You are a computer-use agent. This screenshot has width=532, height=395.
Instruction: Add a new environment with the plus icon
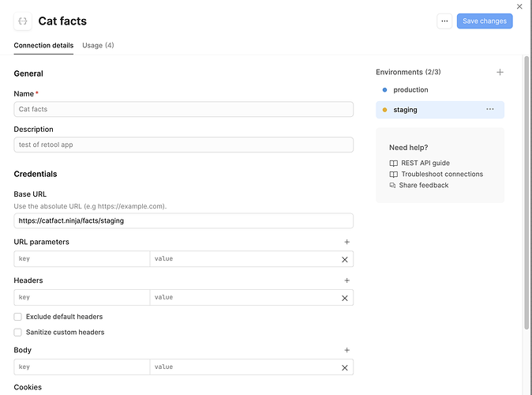click(500, 72)
